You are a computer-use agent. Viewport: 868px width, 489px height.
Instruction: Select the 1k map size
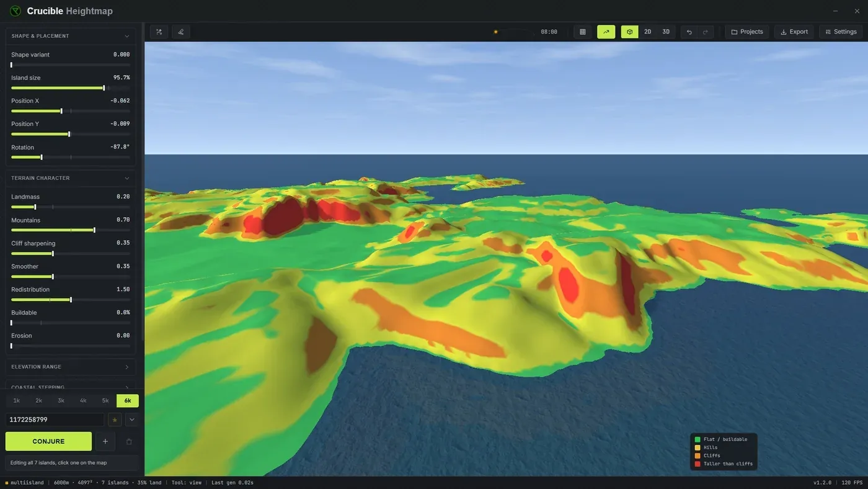point(17,401)
